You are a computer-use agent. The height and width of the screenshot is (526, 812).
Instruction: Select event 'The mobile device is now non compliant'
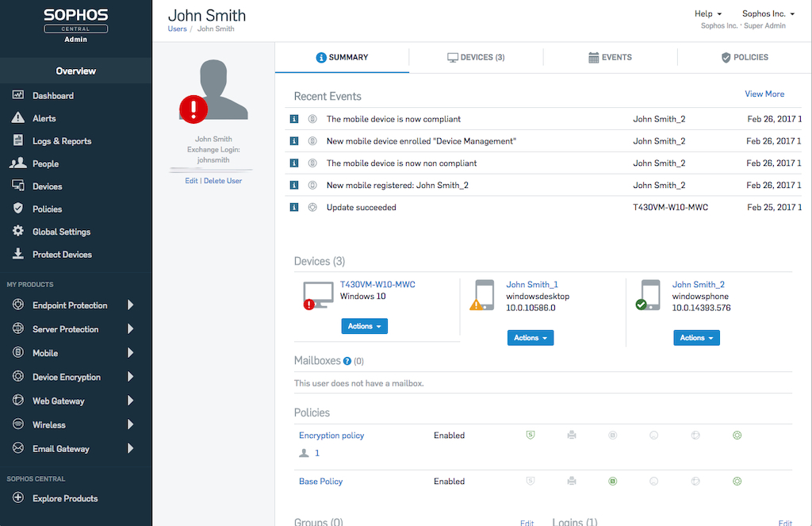click(x=543, y=163)
